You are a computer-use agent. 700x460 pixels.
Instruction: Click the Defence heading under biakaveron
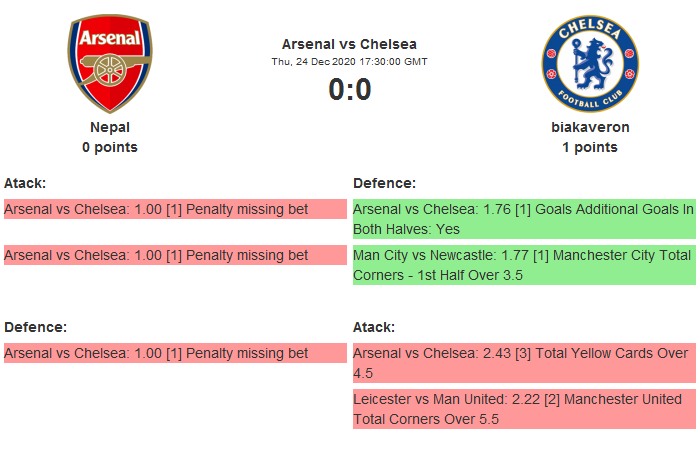point(384,183)
